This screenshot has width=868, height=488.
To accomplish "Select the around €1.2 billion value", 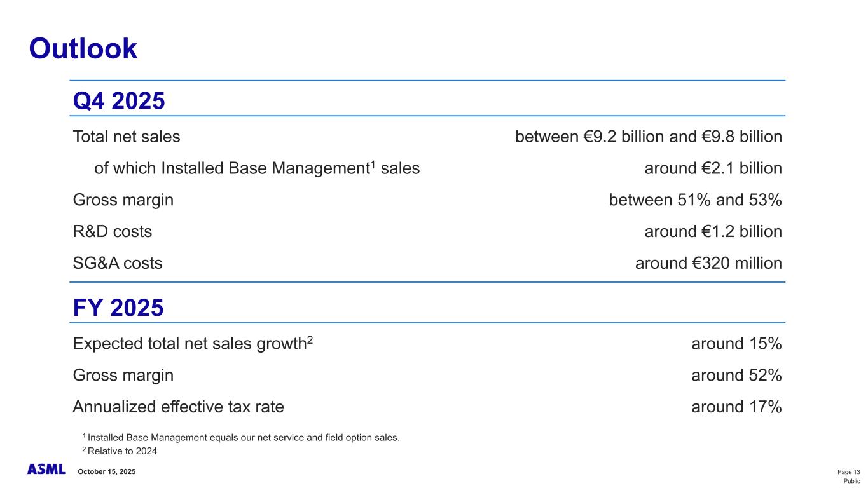I will coord(713,231).
